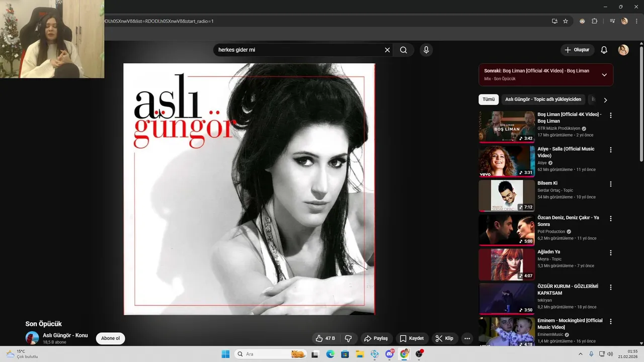The image size is (644, 362).
Task: Click the install app icon in address bar
Action: 554,21
